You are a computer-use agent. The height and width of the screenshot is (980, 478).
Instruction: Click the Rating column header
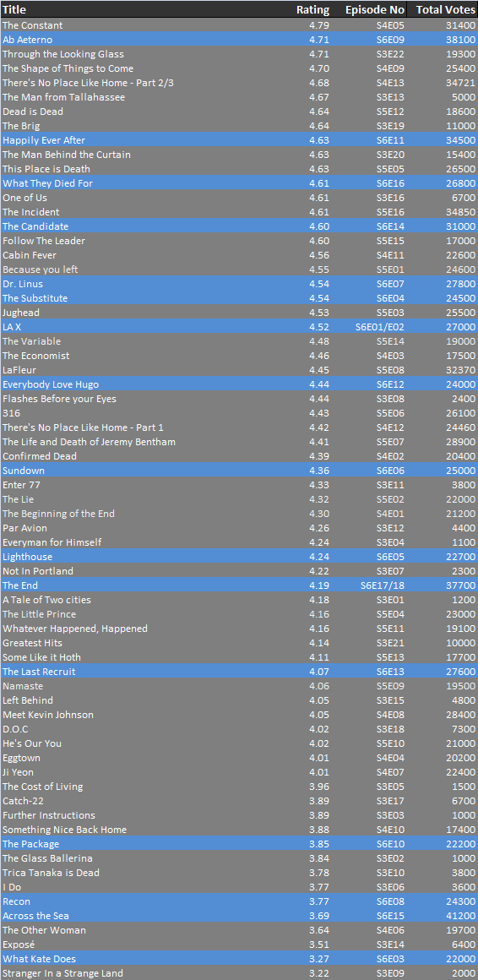(312, 9)
